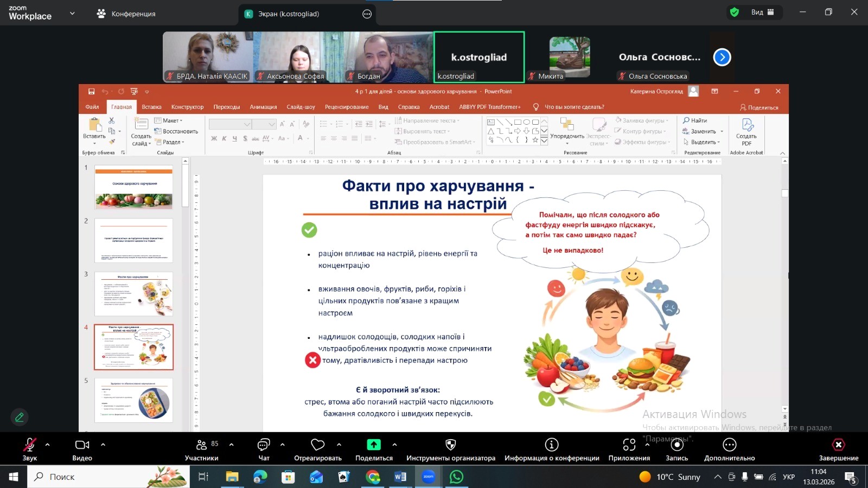This screenshot has height=488, width=868.
Task: Open WhatsApp from the Windows taskbar
Action: coord(456,477)
